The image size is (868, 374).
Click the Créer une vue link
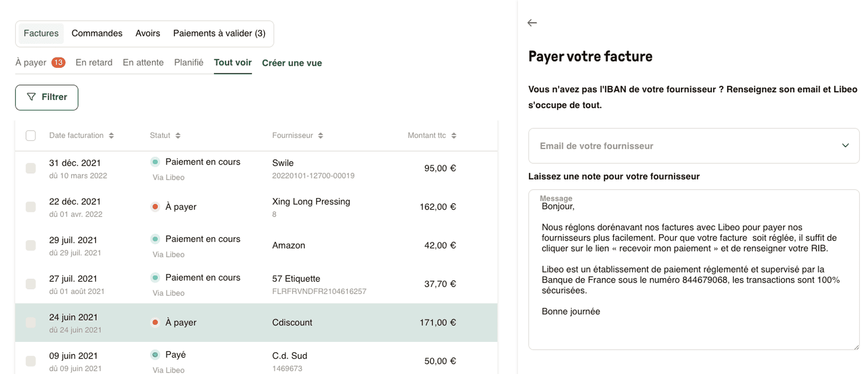point(292,62)
